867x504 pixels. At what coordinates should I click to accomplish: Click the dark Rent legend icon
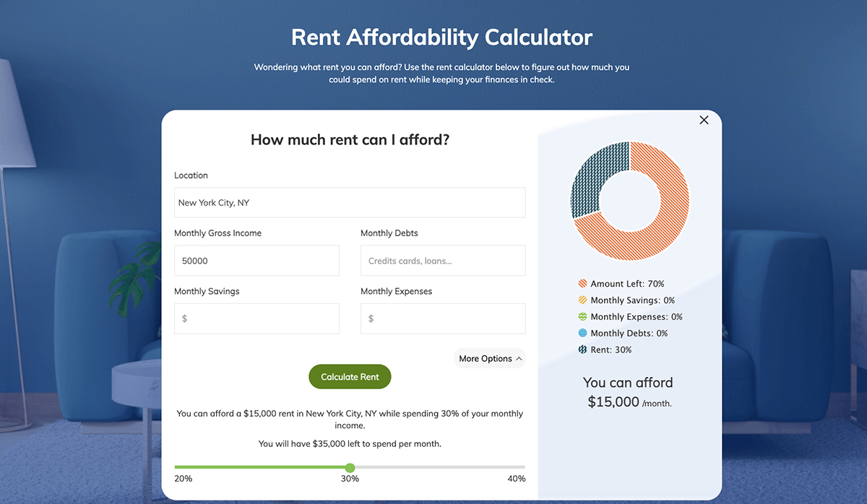582,349
